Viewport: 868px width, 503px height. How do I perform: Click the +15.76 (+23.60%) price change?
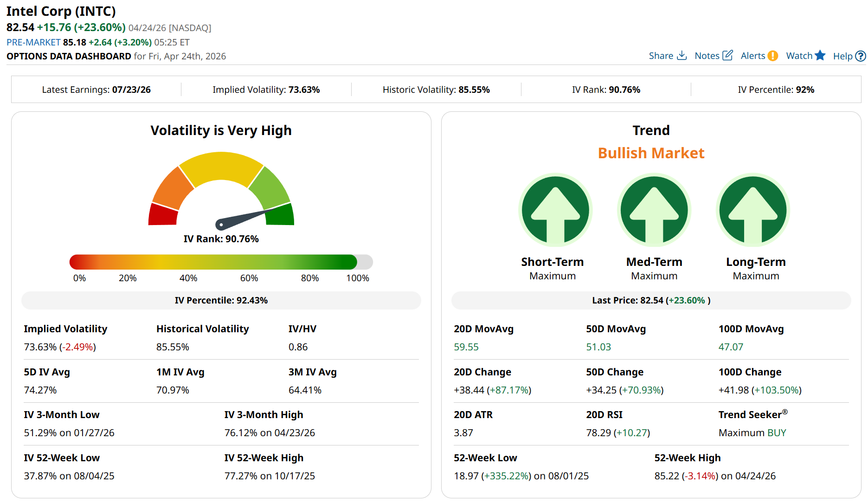[81, 27]
